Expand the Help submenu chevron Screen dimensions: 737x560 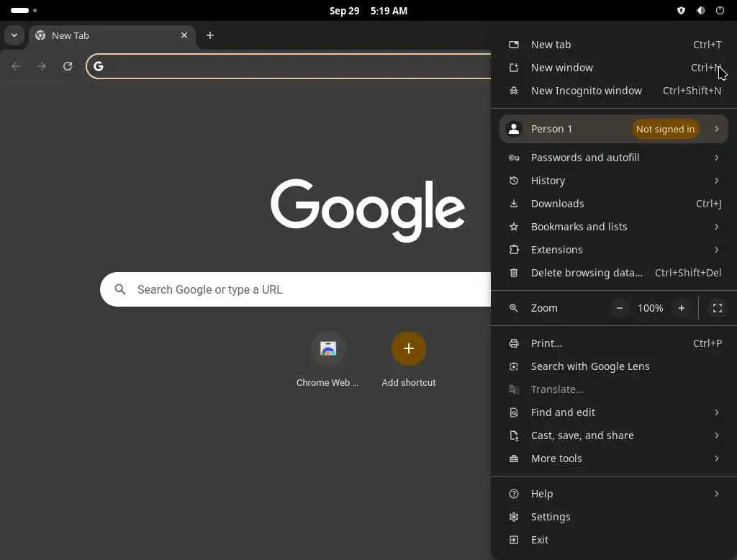point(716,494)
